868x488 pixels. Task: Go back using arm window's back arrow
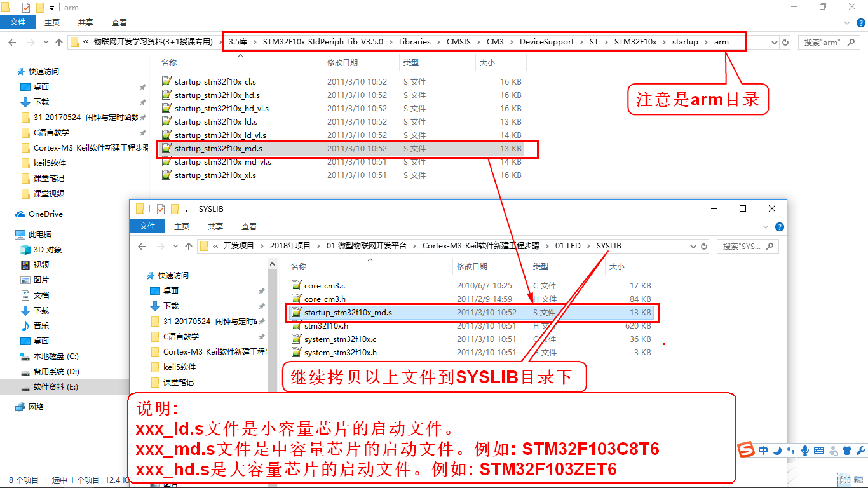pos(12,42)
